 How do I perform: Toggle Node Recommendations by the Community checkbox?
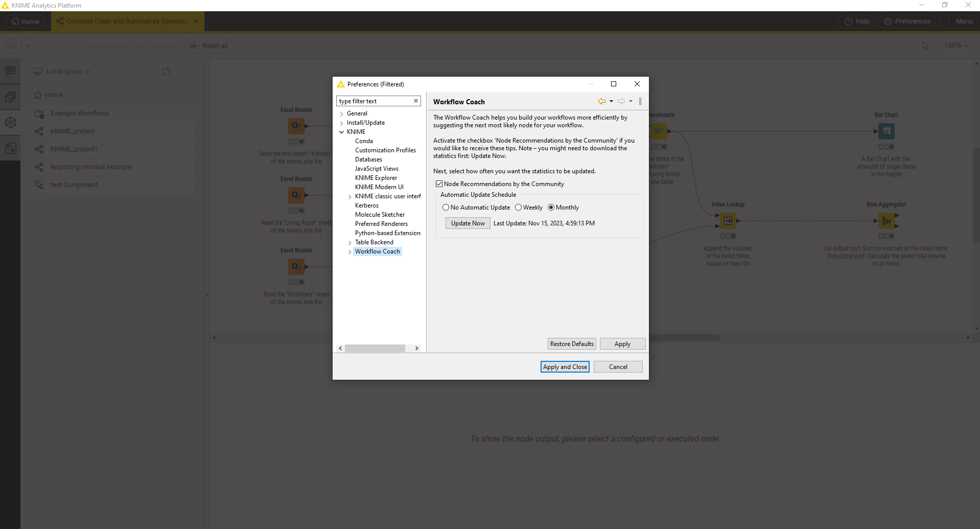[x=439, y=184]
